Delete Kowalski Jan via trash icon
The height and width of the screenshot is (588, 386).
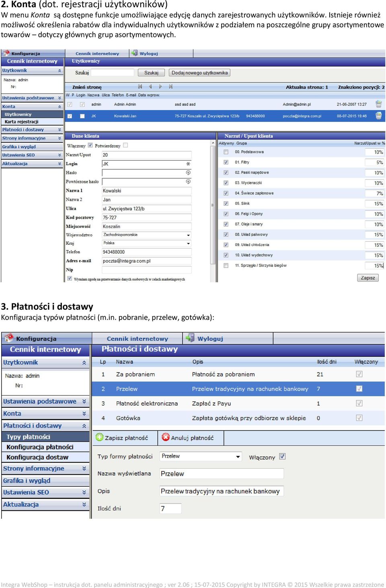(x=378, y=116)
